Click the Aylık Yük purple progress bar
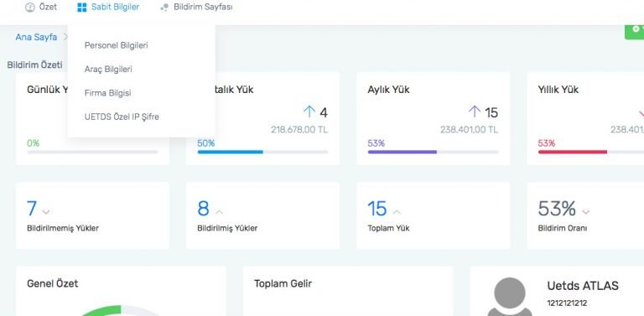 pos(433,152)
